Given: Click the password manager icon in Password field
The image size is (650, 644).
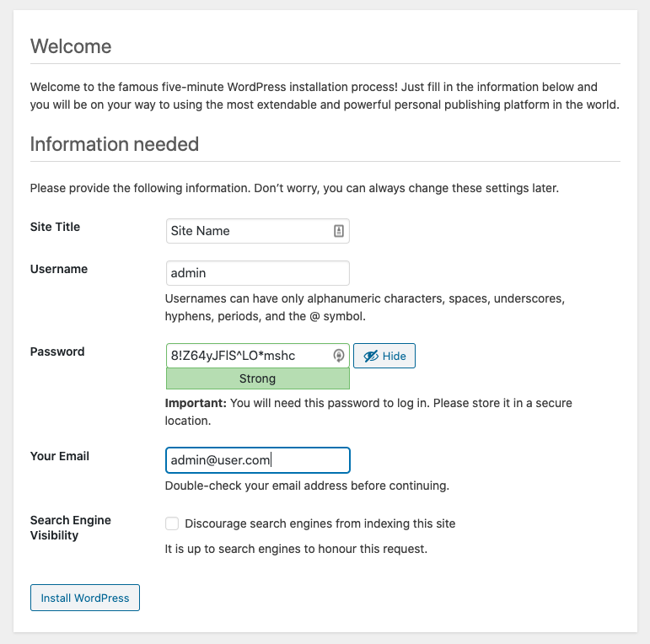Looking at the screenshot, I should point(339,356).
